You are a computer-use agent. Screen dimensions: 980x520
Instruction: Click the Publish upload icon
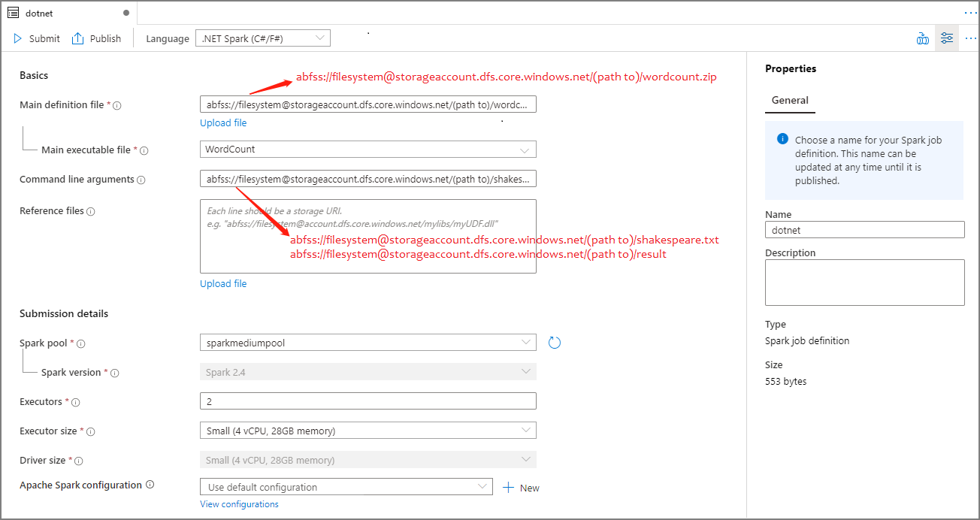[x=77, y=38]
